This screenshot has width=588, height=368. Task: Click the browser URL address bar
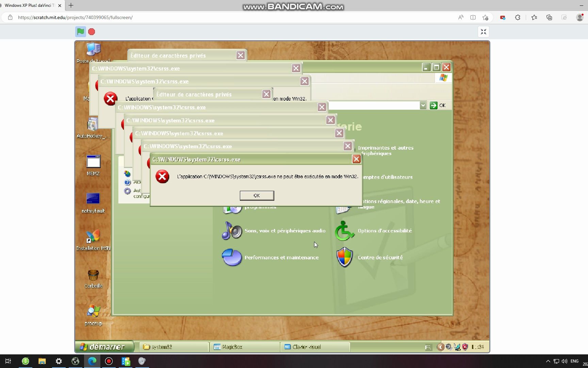coord(235,17)
